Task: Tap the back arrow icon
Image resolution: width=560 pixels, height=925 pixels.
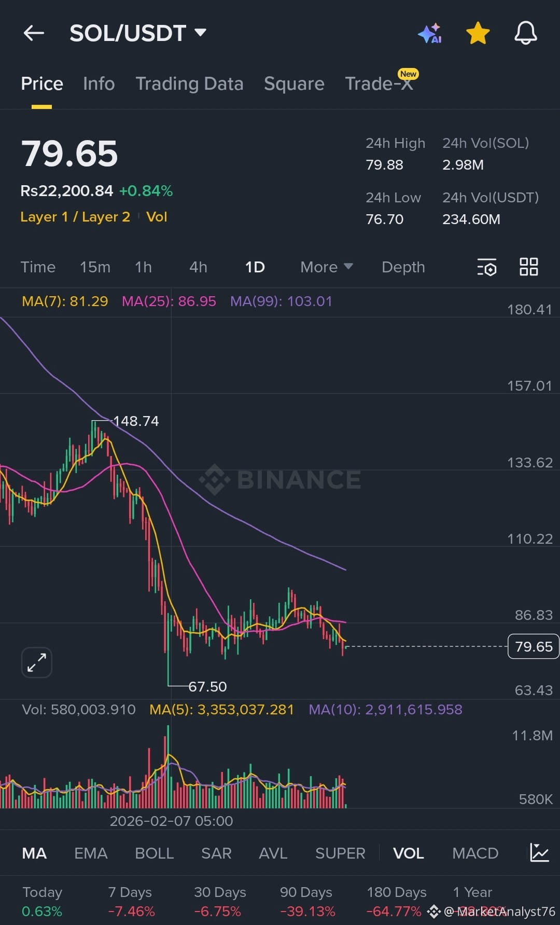Action: tap(34, 33)
